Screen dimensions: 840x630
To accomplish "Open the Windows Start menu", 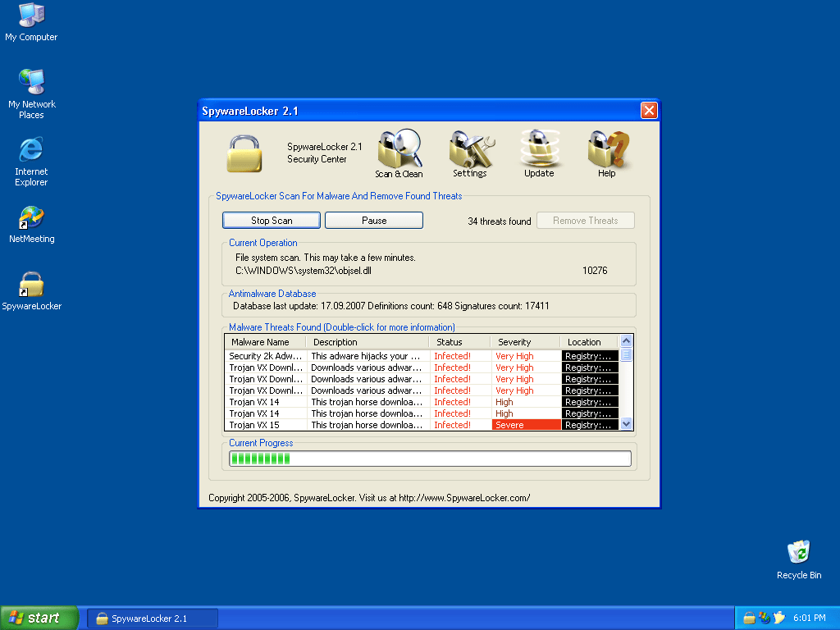I will [39, 618].
